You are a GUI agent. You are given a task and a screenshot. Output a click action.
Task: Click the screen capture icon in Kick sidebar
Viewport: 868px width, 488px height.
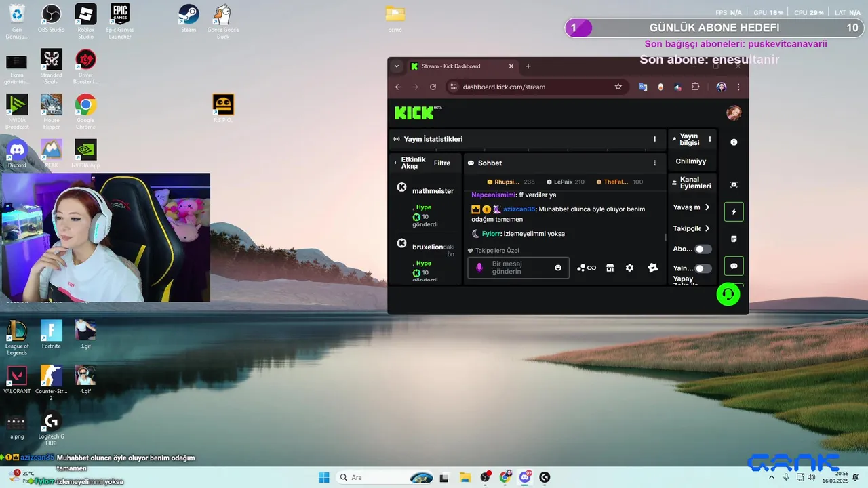point(734,184)
